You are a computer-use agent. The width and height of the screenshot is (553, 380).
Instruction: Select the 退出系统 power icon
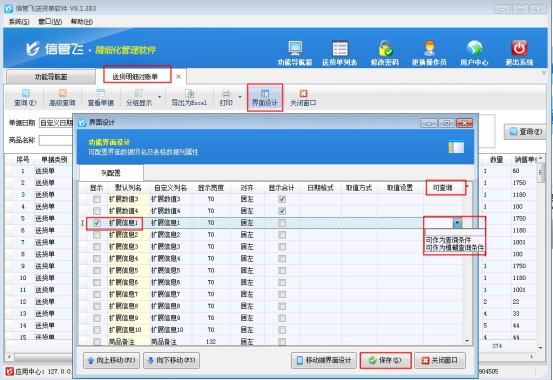(x=519, y=48)
